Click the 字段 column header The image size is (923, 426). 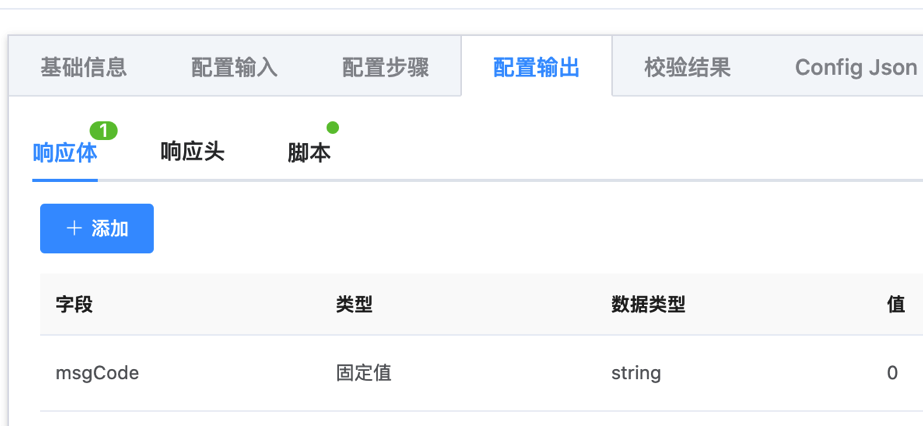point(74,305)
